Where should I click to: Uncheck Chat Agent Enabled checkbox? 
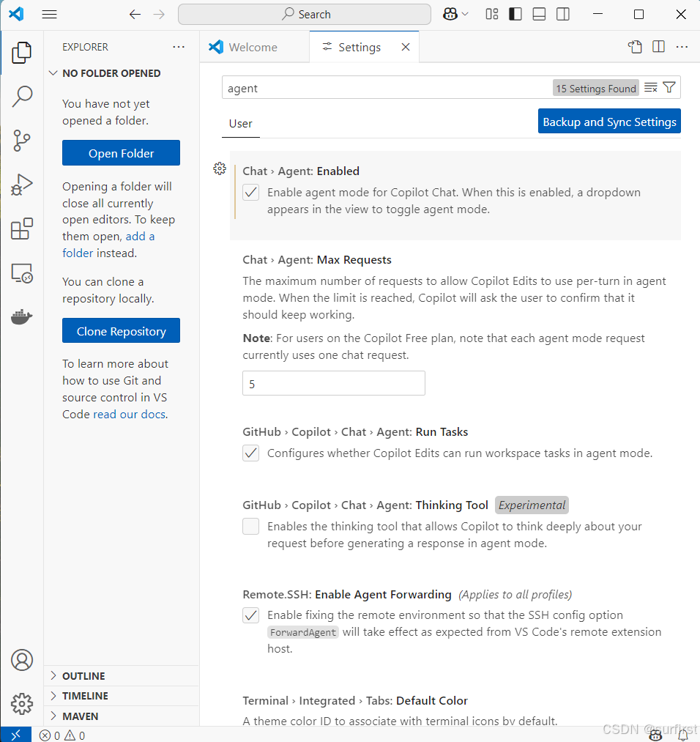click(250, 193)
